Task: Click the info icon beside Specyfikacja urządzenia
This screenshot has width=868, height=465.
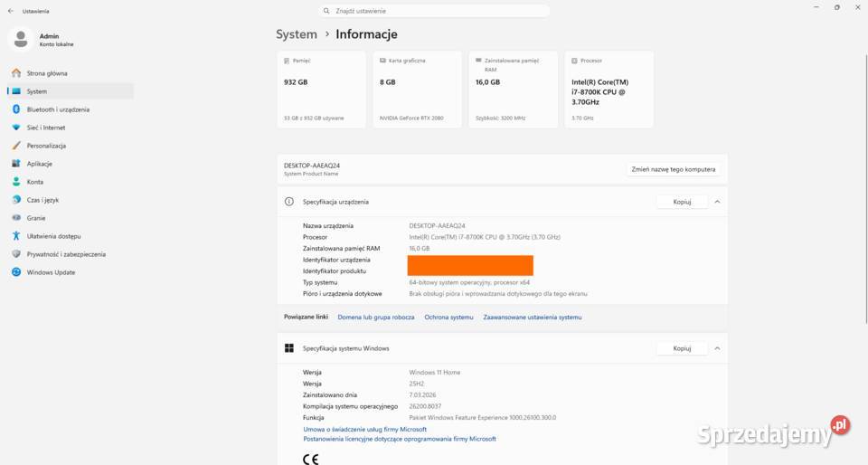Action: point(289,202)
